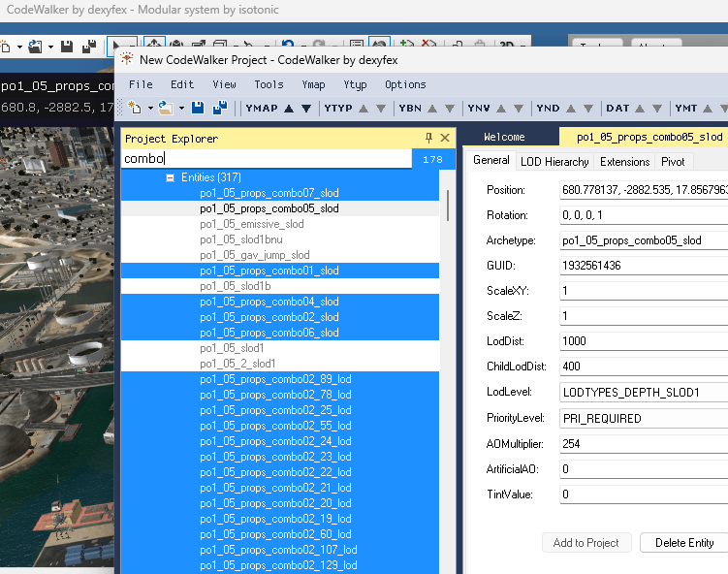
Task: Expand New dropdown arrow in background CodeWalker toolbar
Action: pos(19,47)
